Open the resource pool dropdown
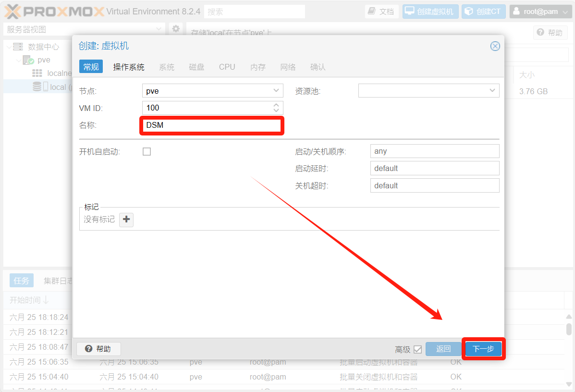 coord(492,91)
